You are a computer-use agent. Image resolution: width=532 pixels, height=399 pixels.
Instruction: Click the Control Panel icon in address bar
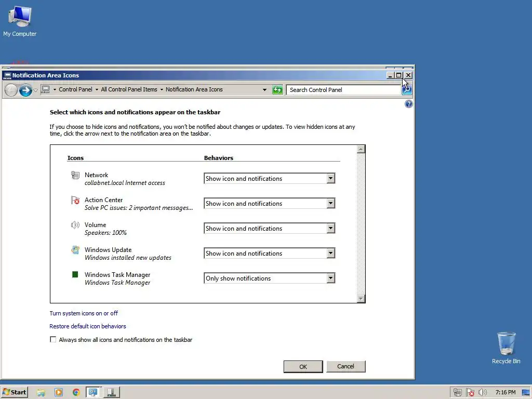tap(46, 89)
